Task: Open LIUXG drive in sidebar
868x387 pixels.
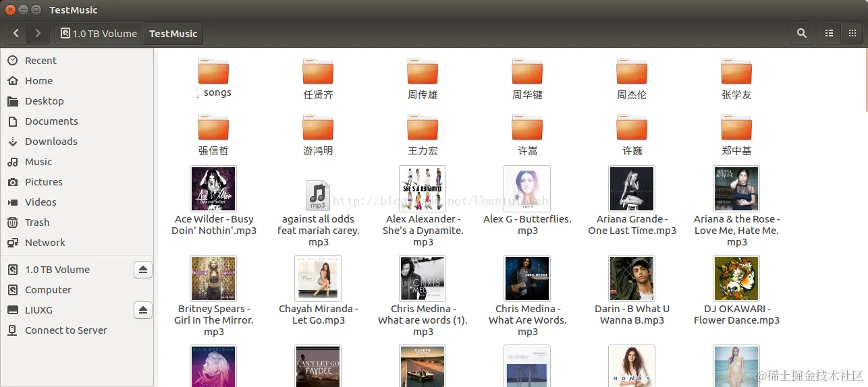Action: point(67,310)
